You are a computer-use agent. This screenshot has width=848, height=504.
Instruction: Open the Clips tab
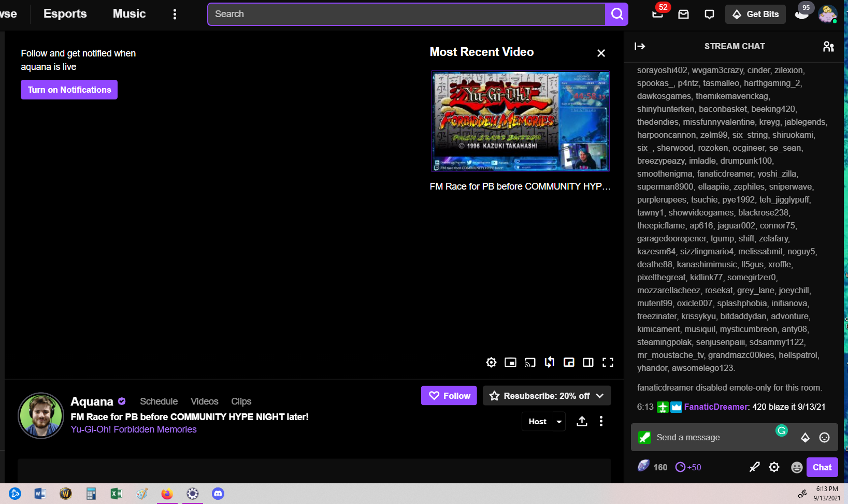241,401
